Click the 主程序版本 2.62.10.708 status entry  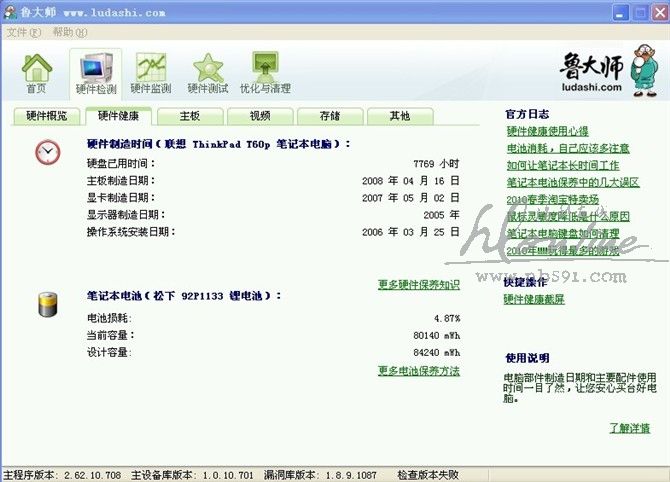[x=62, y=475]
